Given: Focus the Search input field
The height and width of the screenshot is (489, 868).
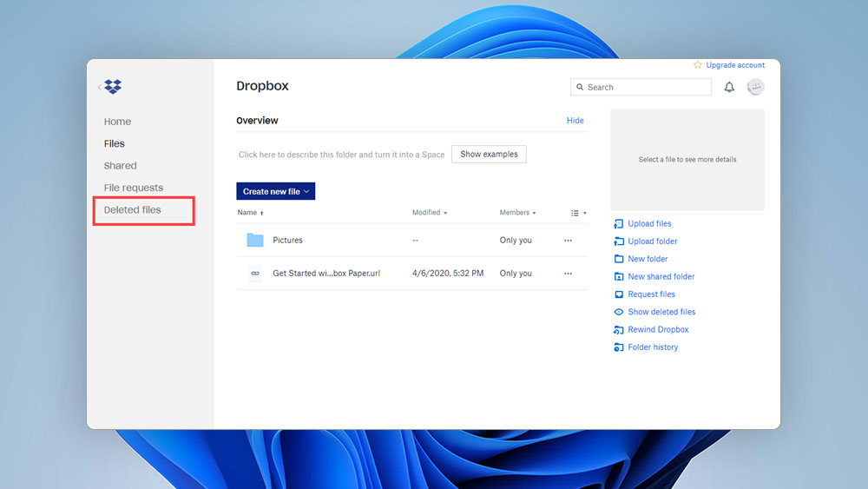Looking at the screenshot, I should pos(641,87).
